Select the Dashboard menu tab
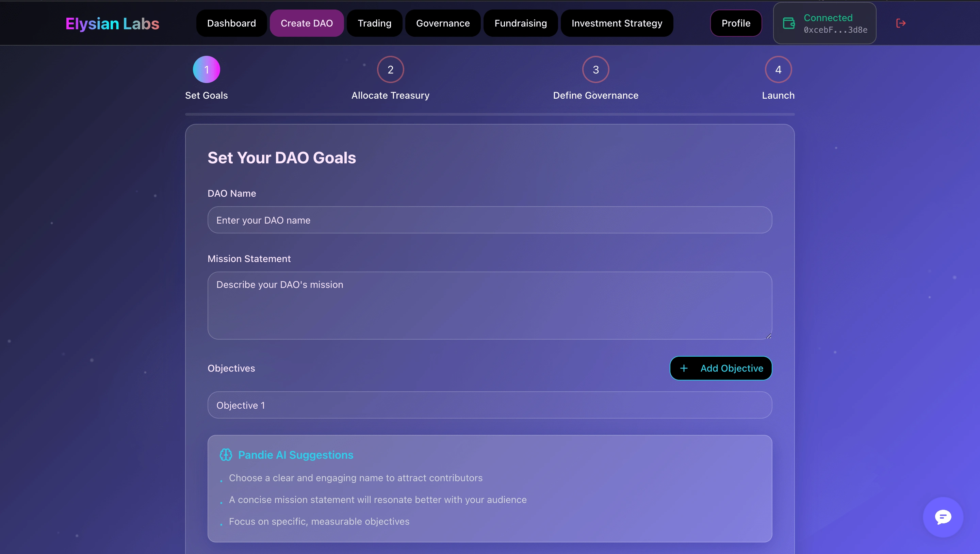 point(231,23)
